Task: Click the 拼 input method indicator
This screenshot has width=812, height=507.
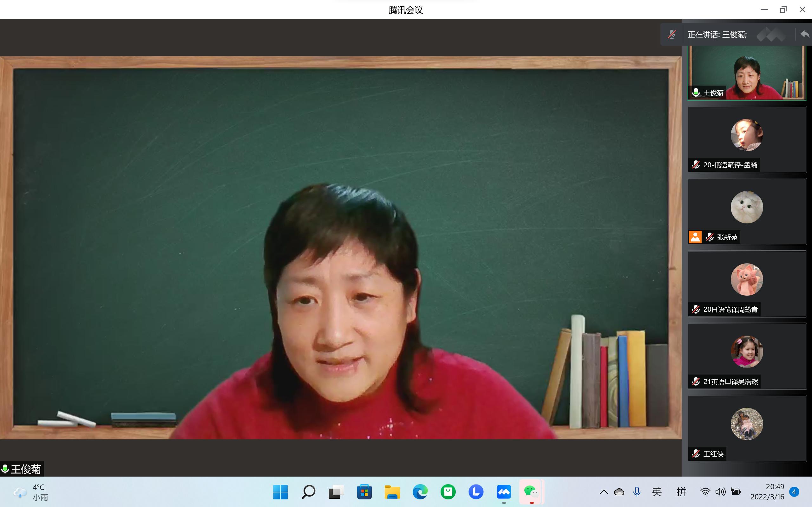Action: coord(681,492)
